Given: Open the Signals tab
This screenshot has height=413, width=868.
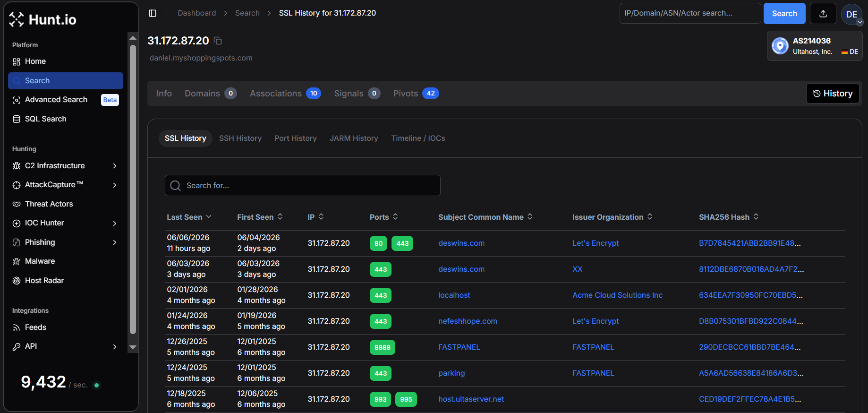Looking at the screenshot, I should coord(357,94).
